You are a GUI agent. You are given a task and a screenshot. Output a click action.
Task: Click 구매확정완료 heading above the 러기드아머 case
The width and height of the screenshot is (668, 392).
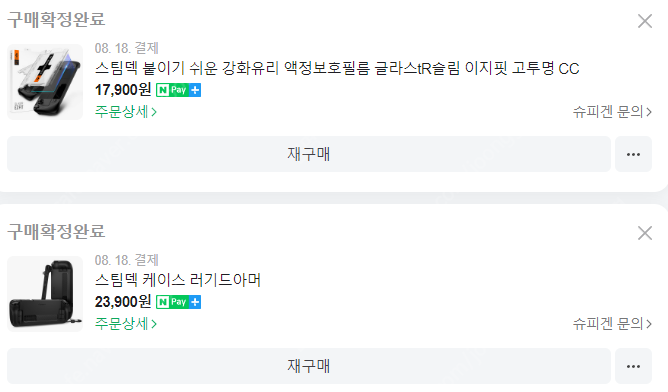coord(56,232)
